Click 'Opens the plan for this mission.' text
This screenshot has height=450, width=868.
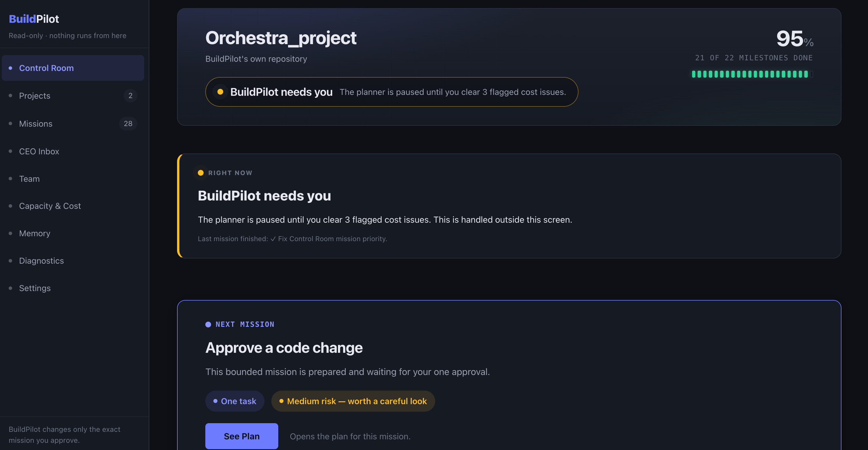tap(350, 436)
